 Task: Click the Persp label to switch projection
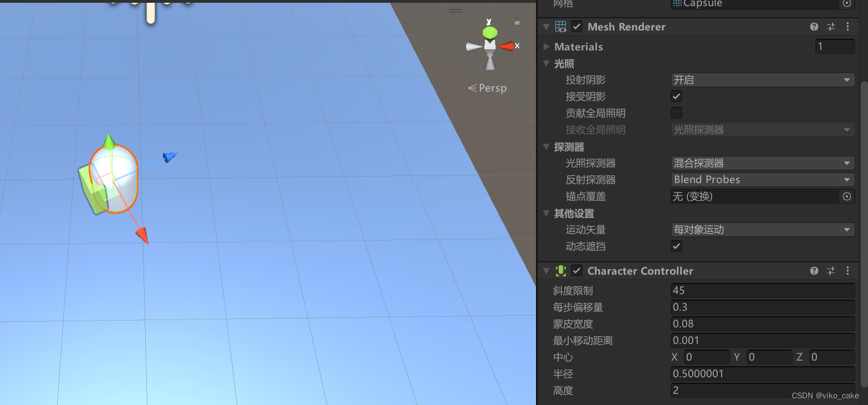click(x=492, y=88)
